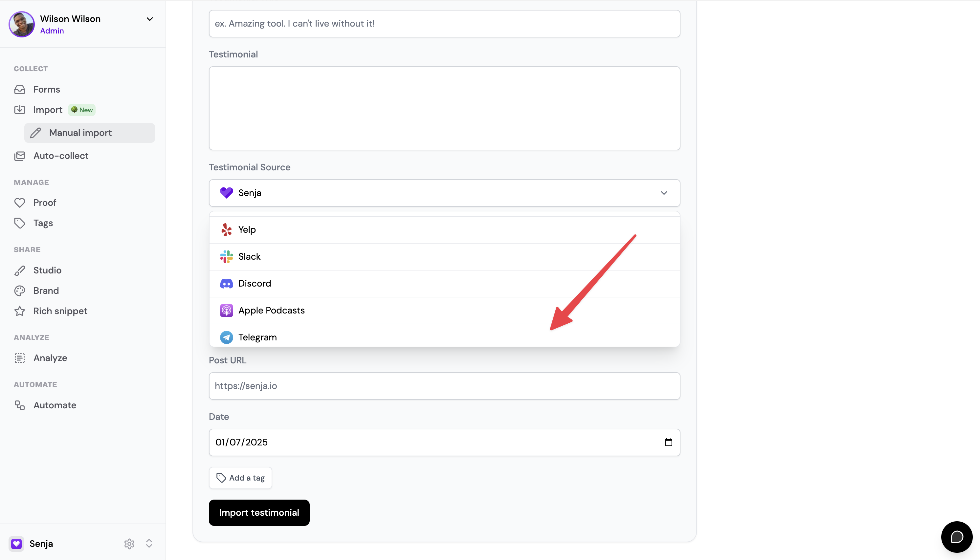Screen dimensions: 980x560
Task: Choose Telegram from the source list
Action: [x=444, y=335]
